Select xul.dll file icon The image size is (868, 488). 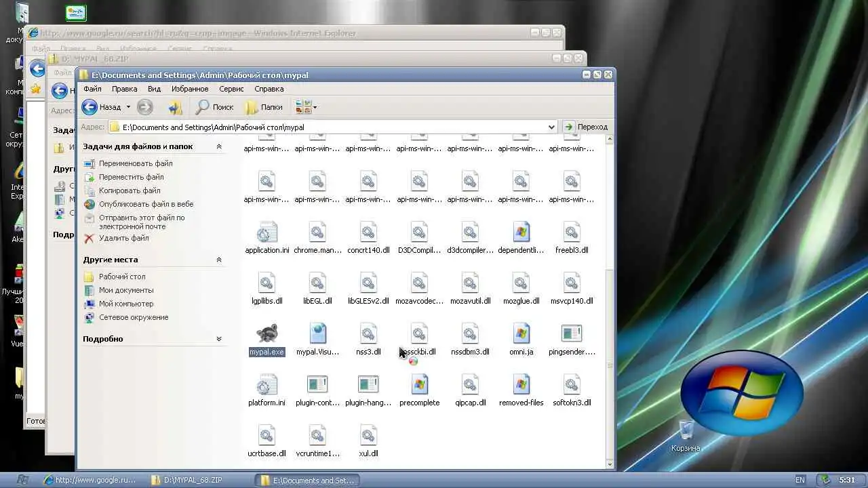click(x=368, y=434)
